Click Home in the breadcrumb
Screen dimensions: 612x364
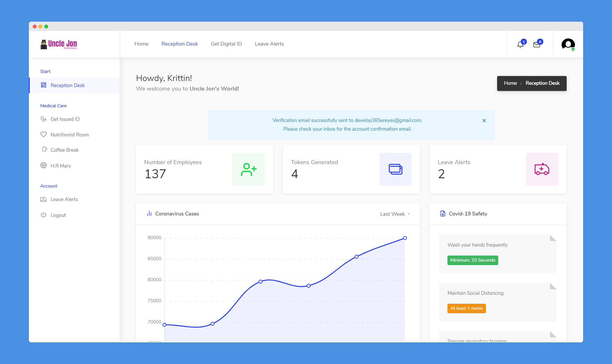click(510, 83)
